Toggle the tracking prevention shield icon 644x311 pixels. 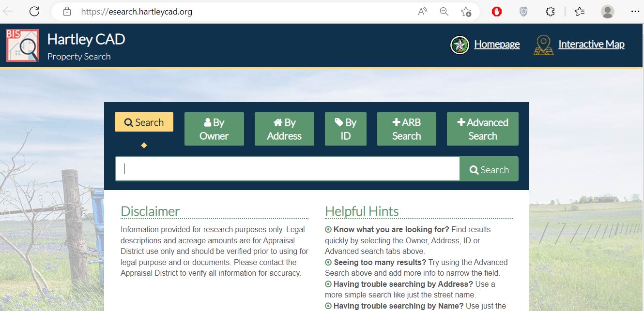(x=523, y=11)
